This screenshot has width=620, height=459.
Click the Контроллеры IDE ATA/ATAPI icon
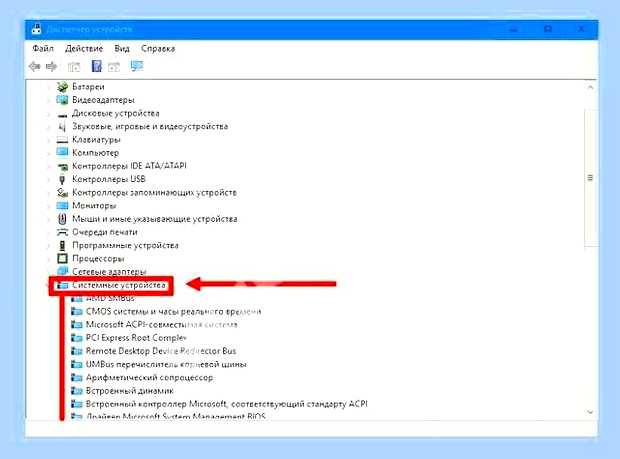[x=63, y=166]
